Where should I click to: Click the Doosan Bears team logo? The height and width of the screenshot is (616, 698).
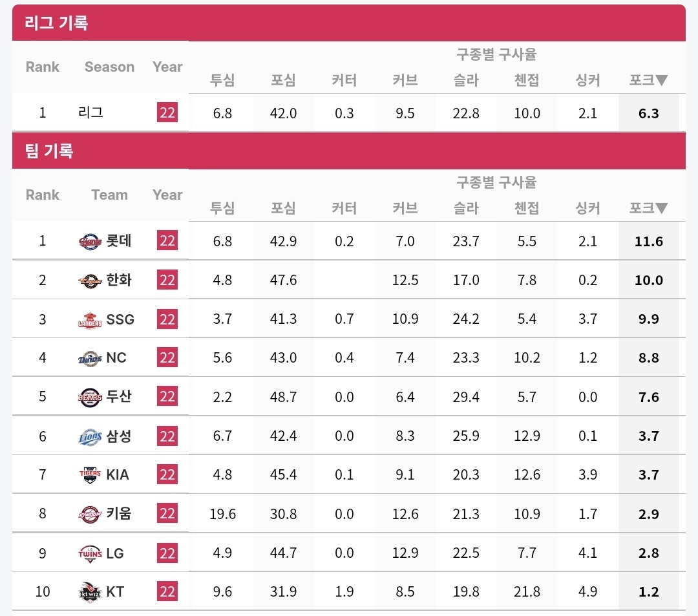point(90,397)
